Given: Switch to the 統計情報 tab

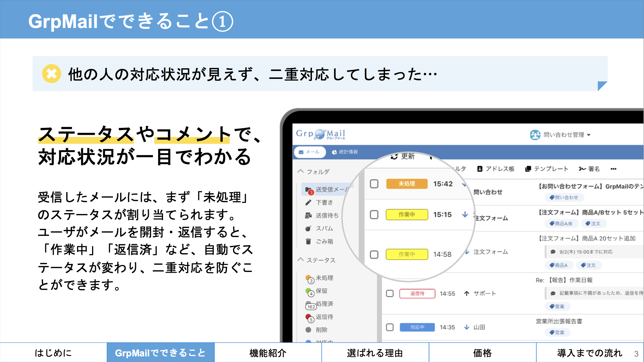Looking at the screenshot, I should (x=345, y=152).
